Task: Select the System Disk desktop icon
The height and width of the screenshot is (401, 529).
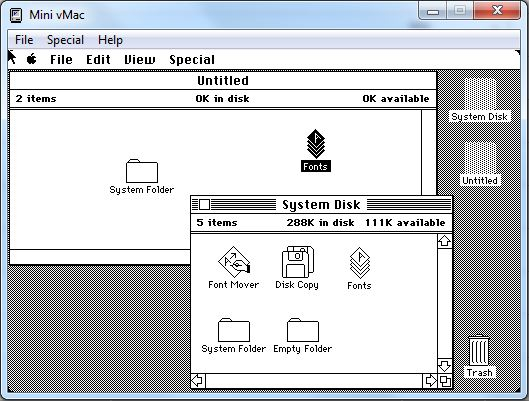Action: coord(480,94)
